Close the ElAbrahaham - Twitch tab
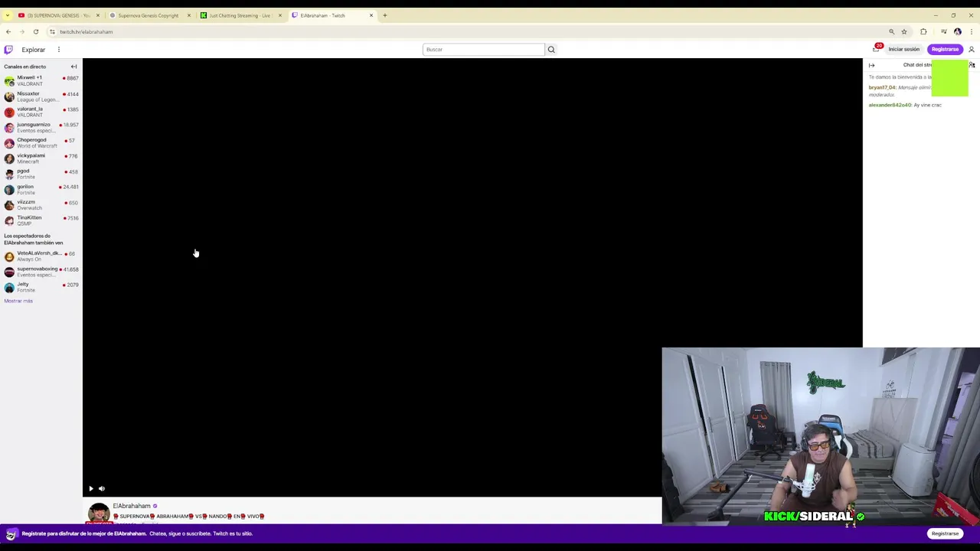This screenshot has height=551, width=980. [371, 15]
